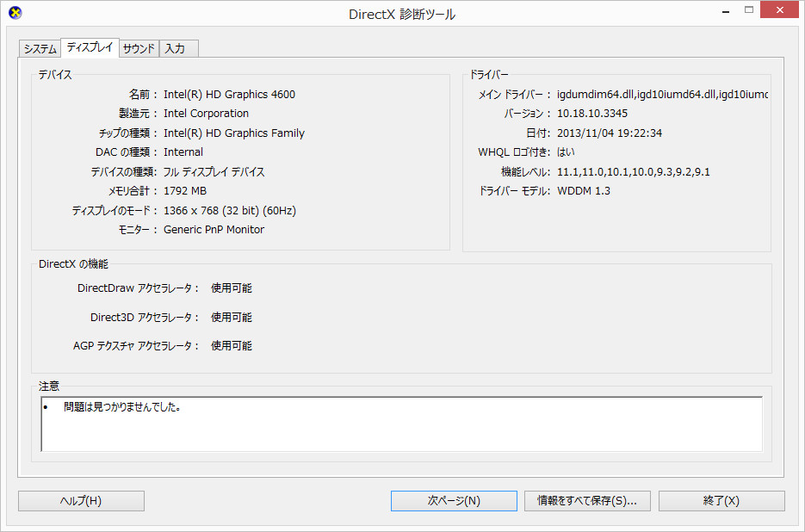The image size is (805, 532).
Task: Click the WDDM 1.3 driver model value
Action: 584,191
